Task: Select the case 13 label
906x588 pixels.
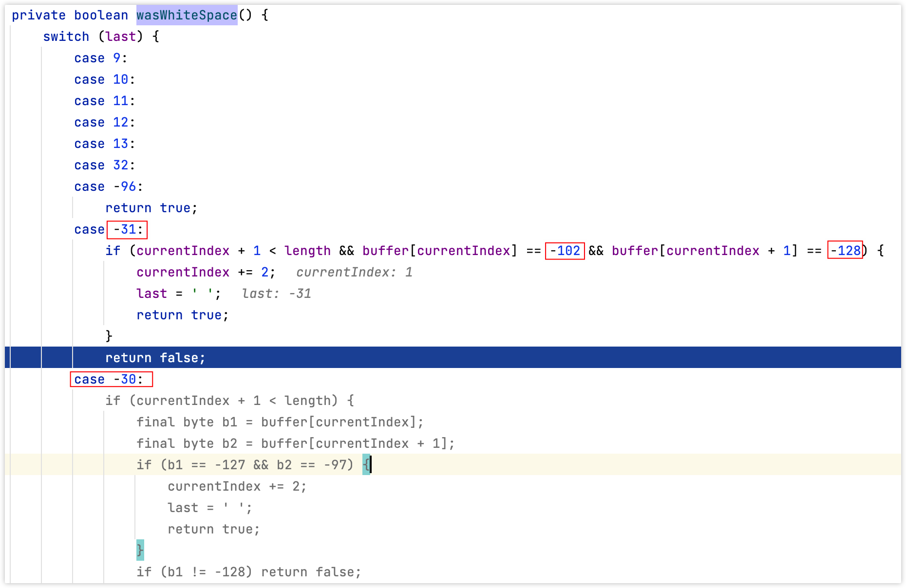Action: (104, 144)
